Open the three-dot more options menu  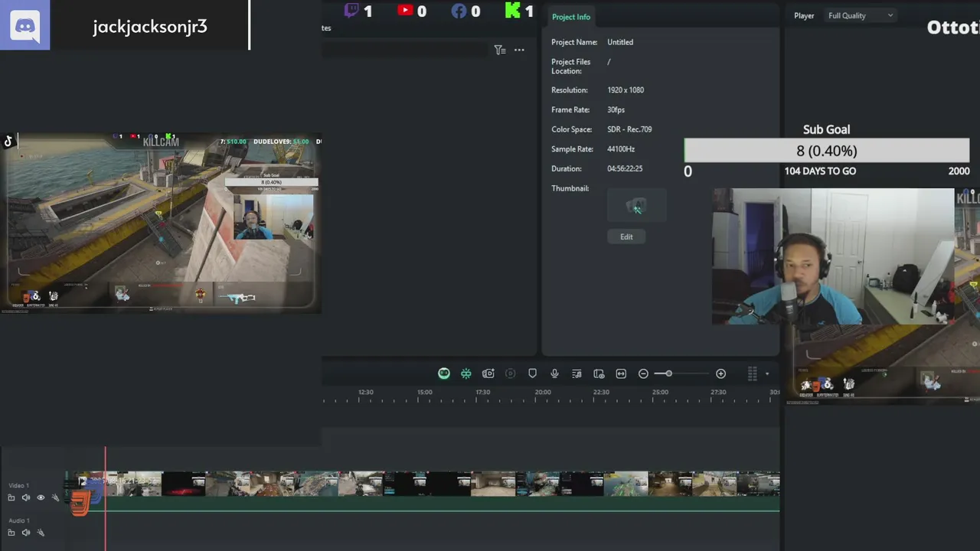519,50
